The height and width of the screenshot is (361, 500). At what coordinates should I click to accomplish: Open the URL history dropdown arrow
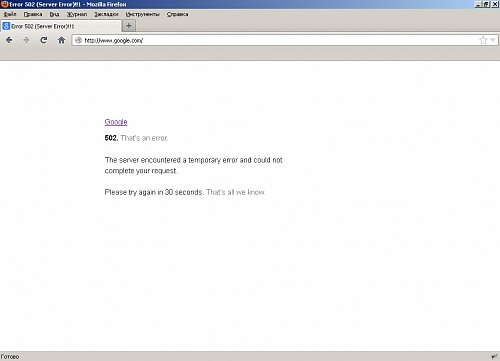click(493, 40)
